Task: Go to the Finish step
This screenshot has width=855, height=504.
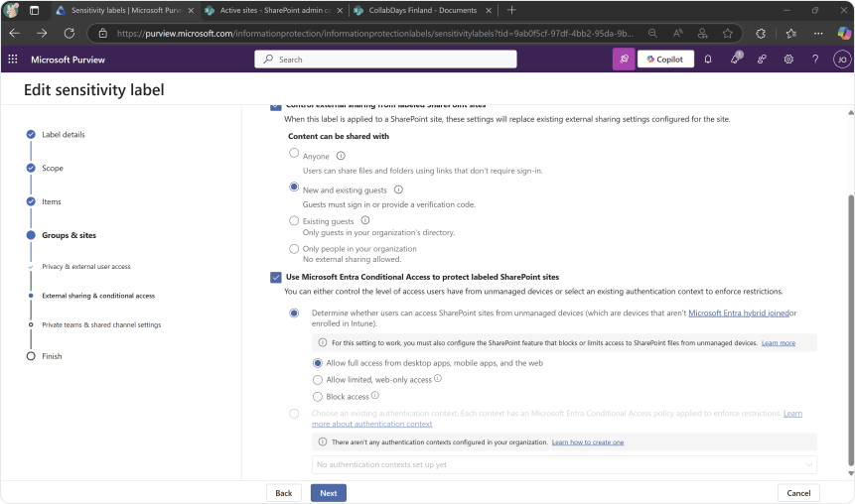Action: click(52, 356)
